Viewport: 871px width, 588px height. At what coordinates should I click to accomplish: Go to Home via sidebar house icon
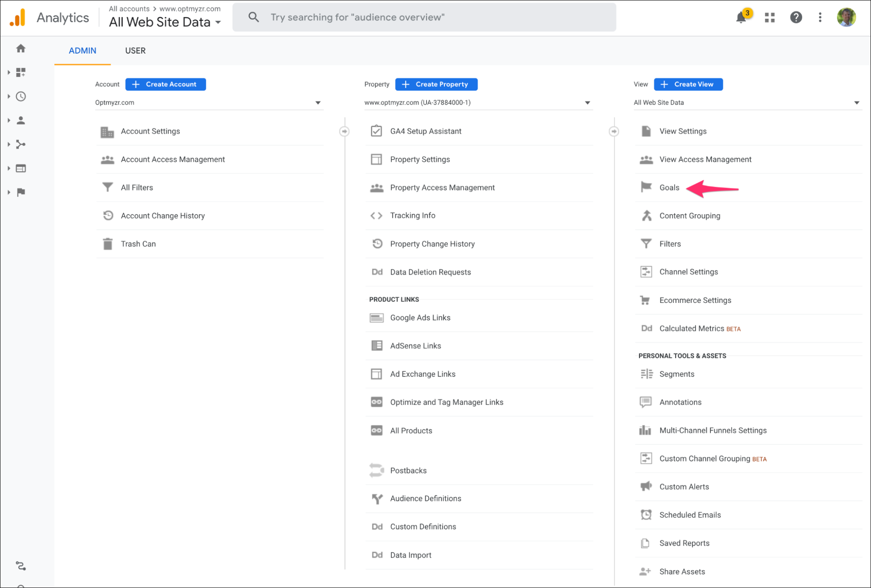[x=20, y=48]
